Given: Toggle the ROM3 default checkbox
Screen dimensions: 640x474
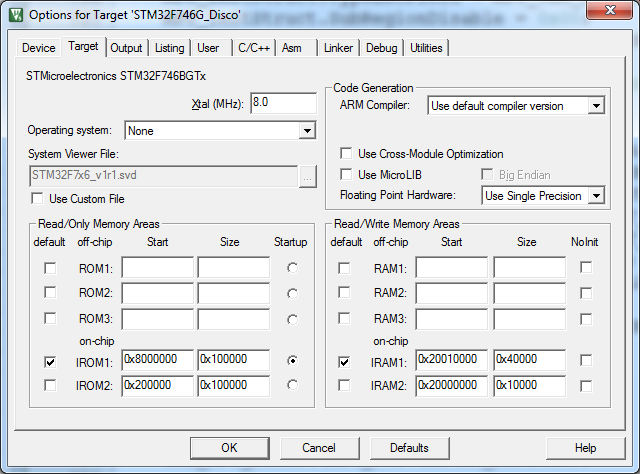Looking at the screenshot, I should click(x=50, y=318).
